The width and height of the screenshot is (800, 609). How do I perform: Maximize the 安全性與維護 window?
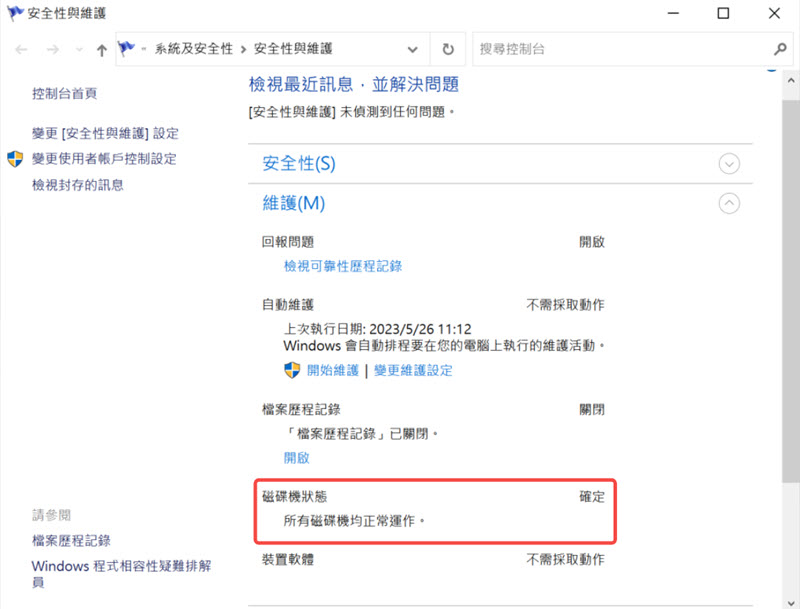coord(723,13)
